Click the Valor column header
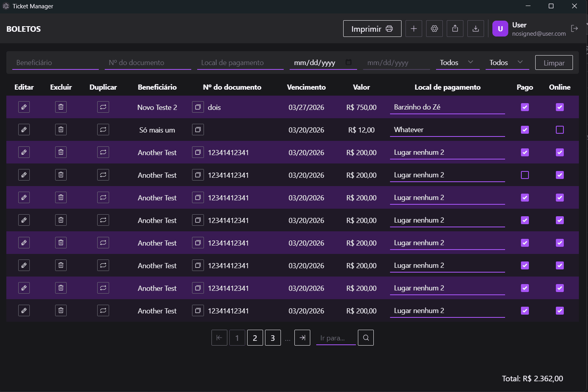588x392 pixels. (x=361, y=87)
